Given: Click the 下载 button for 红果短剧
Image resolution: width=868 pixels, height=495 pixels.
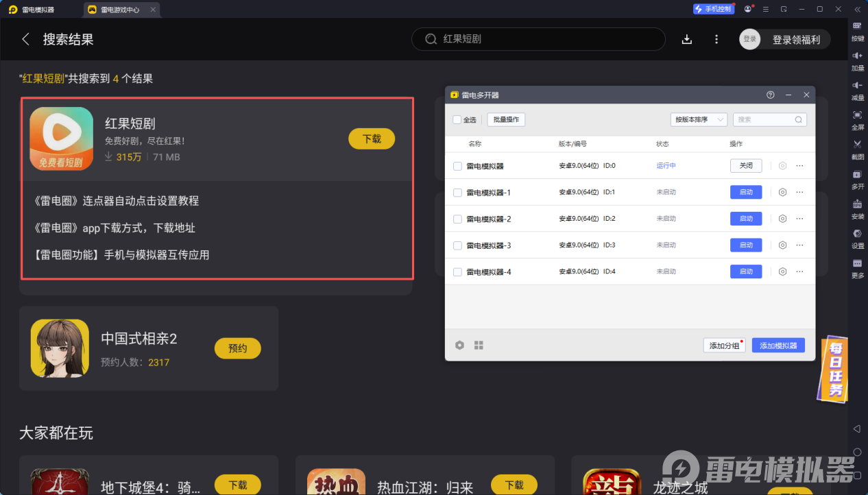Looking at the screenshot, I should 371,138.
